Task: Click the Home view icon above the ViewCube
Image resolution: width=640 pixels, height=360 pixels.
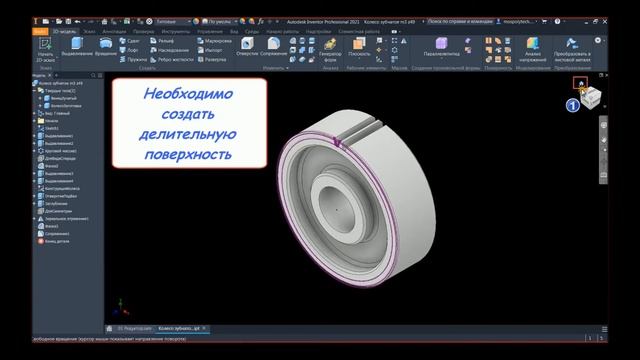Action: [581, 83]
